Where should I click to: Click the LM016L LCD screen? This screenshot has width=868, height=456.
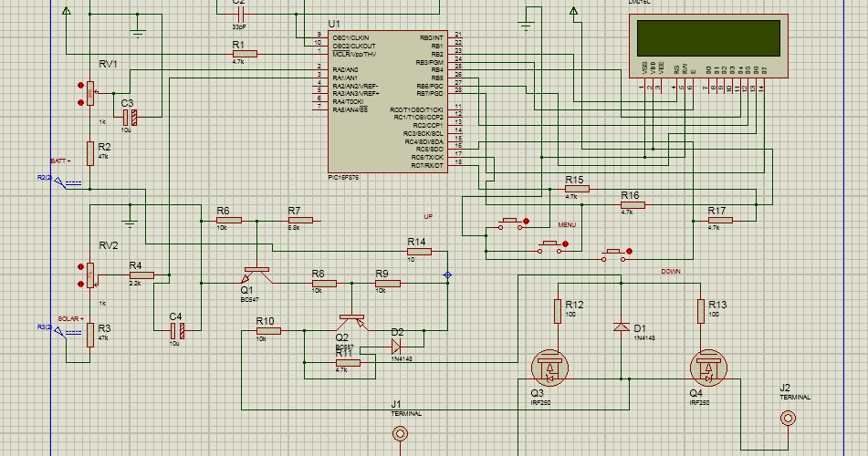coord(708,37)
